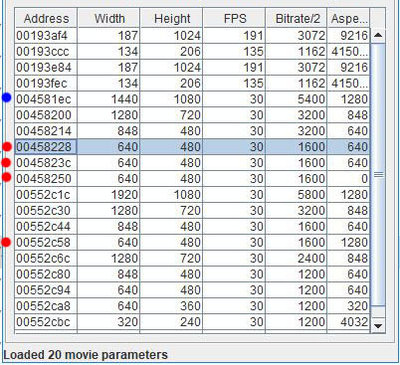
Task: Select address cell 00552c94
Action: coord(46,290)
